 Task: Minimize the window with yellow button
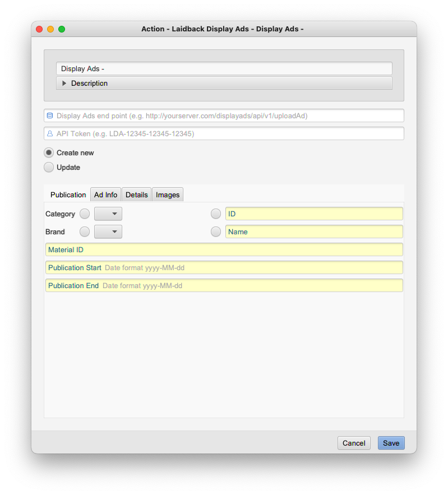coord(50,29)
